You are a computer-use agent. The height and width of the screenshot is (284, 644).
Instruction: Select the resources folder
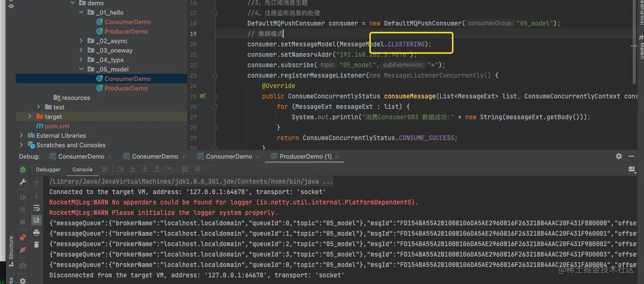tap(76, 98)
